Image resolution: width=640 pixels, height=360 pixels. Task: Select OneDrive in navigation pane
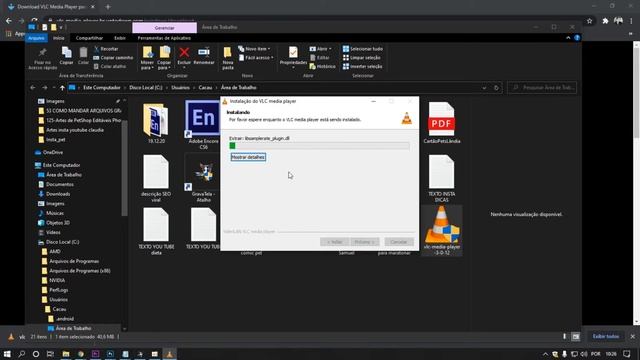(x=53, y=152)
